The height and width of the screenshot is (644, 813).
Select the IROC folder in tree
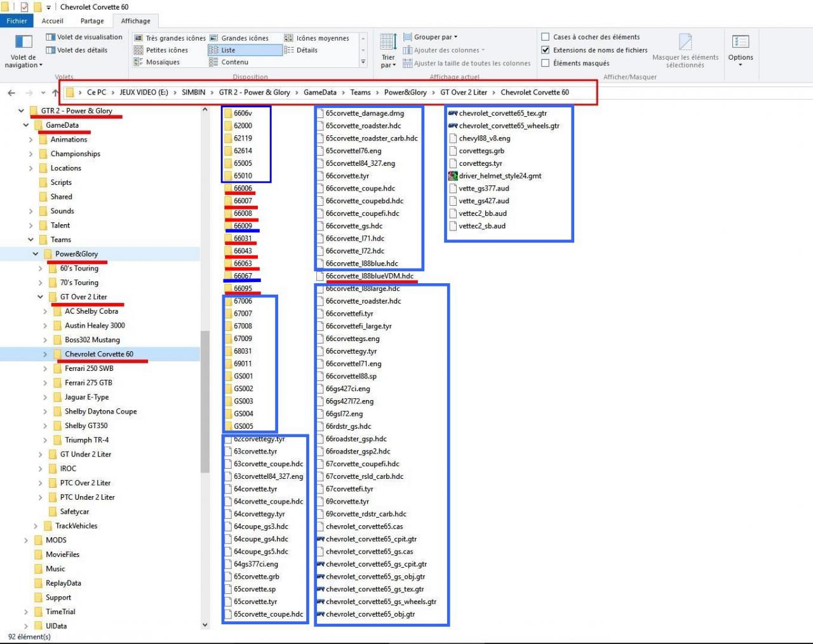tap(68, 469)
